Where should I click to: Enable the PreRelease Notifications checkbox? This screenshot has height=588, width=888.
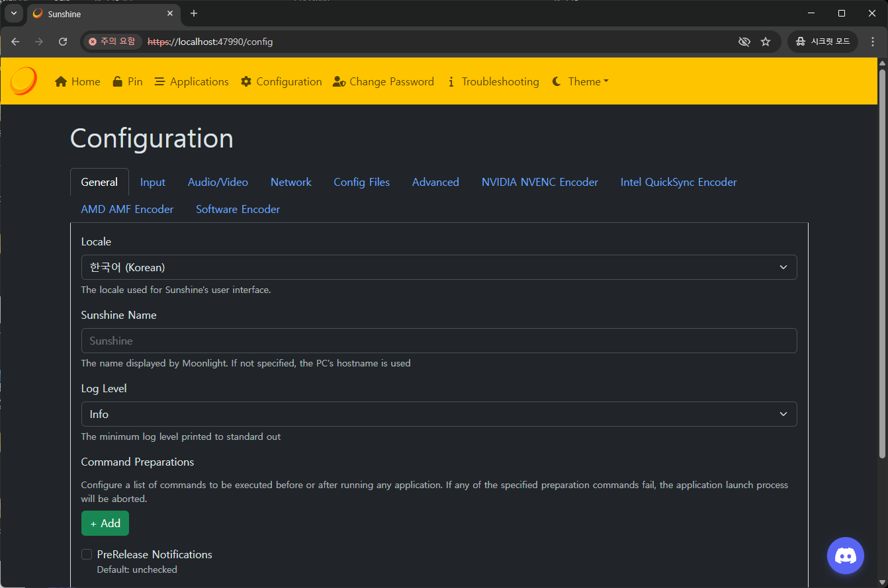coord(87,554)
